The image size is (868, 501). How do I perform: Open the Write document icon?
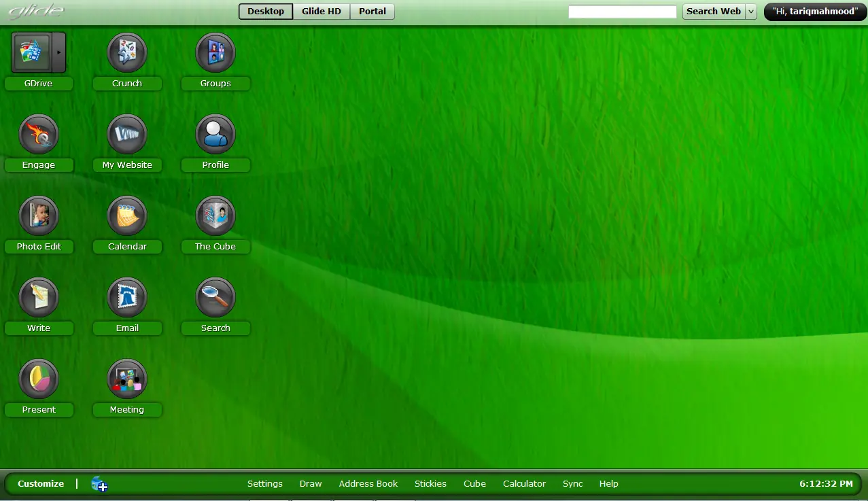pos(39,297)
